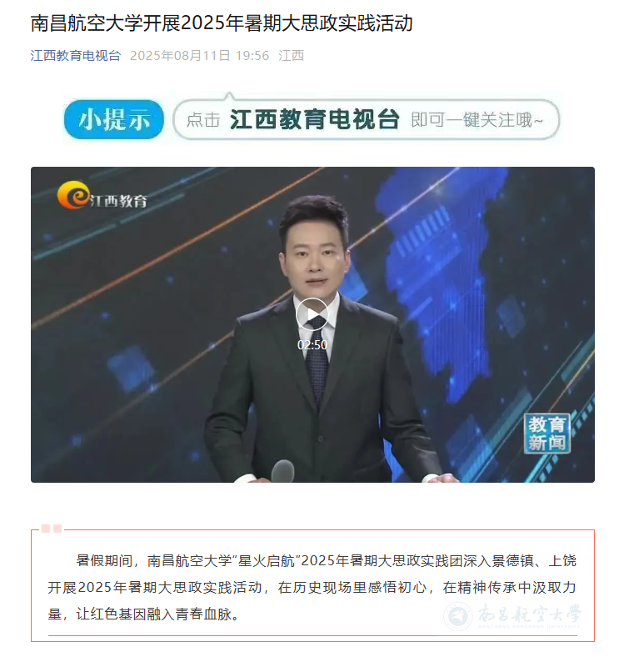
Task: Play the news video
Action: click(312, 314)
